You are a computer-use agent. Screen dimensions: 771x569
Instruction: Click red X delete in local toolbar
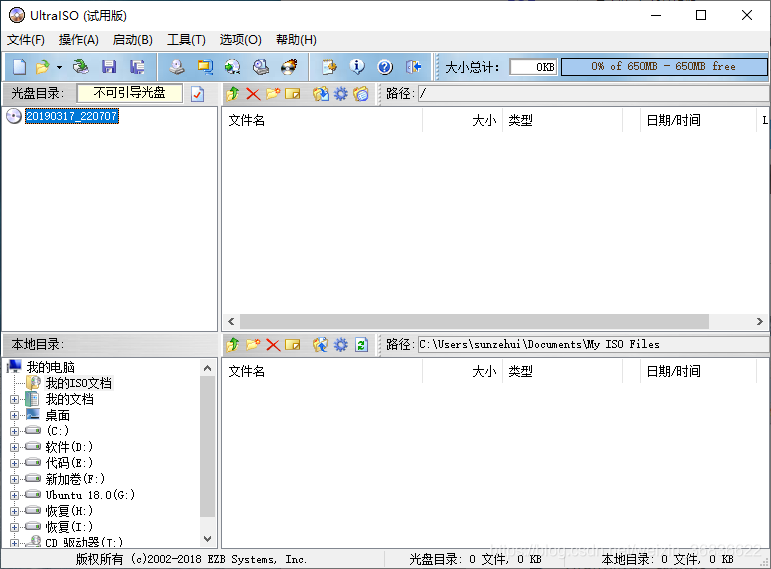[273, 345]
